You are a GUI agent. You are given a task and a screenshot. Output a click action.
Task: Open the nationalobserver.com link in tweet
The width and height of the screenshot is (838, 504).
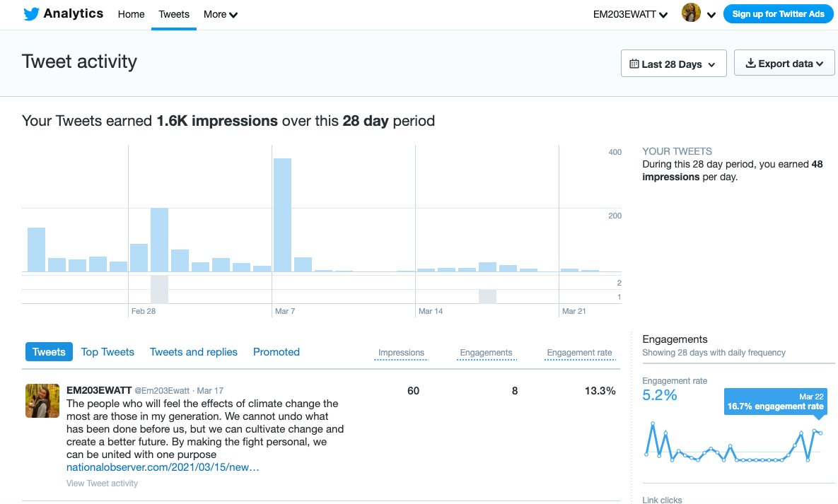[x=163, y=467]
